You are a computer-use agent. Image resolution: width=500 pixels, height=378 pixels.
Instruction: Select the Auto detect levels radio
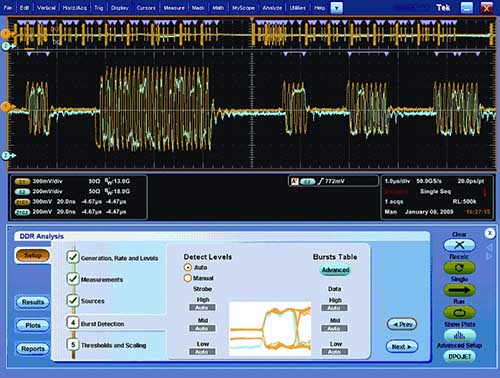[188, 267]
